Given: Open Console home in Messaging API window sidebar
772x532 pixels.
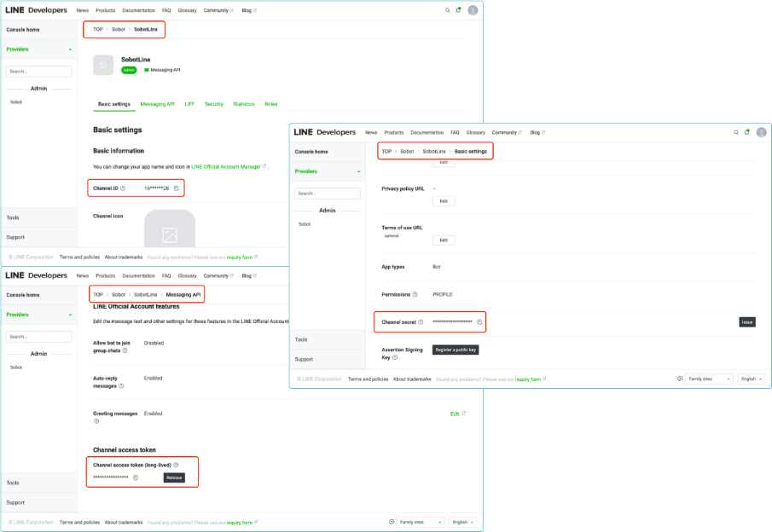Looking at the screenshot, I should [23, 295].
